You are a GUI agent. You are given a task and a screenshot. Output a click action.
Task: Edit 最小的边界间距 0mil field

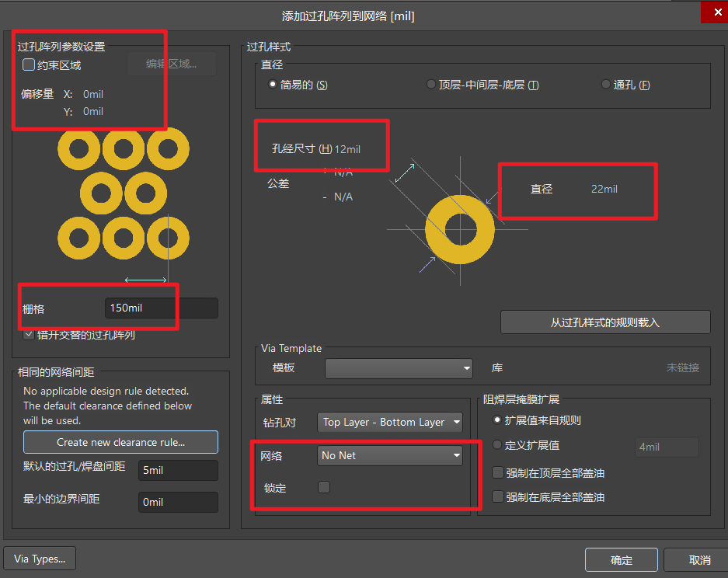click(x=178, y=502)
